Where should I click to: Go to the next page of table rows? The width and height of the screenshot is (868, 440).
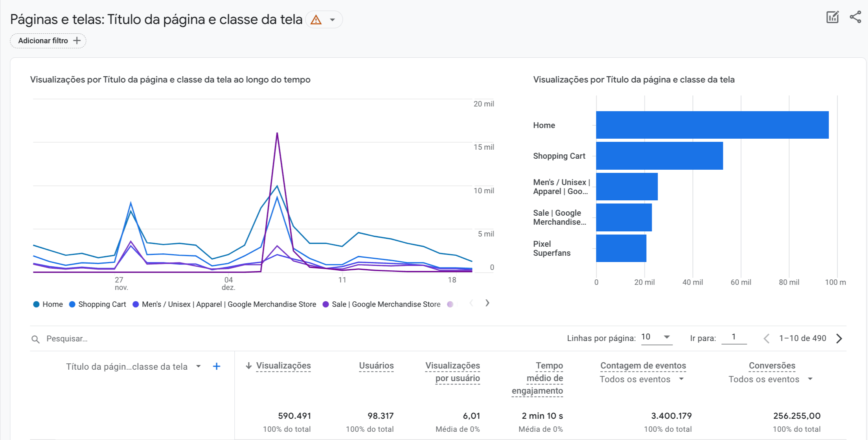pyautogui.click(x=840, y=338)
